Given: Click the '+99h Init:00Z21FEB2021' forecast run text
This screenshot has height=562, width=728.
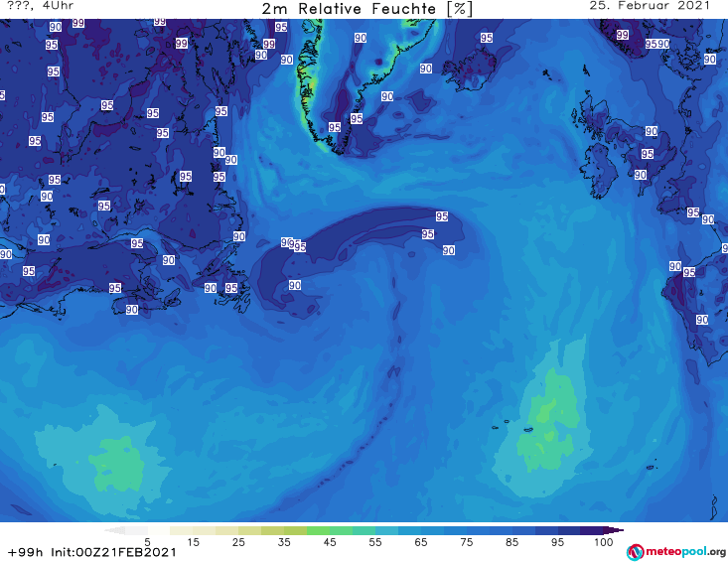Looking at the screenshot, I should (92, 552).
